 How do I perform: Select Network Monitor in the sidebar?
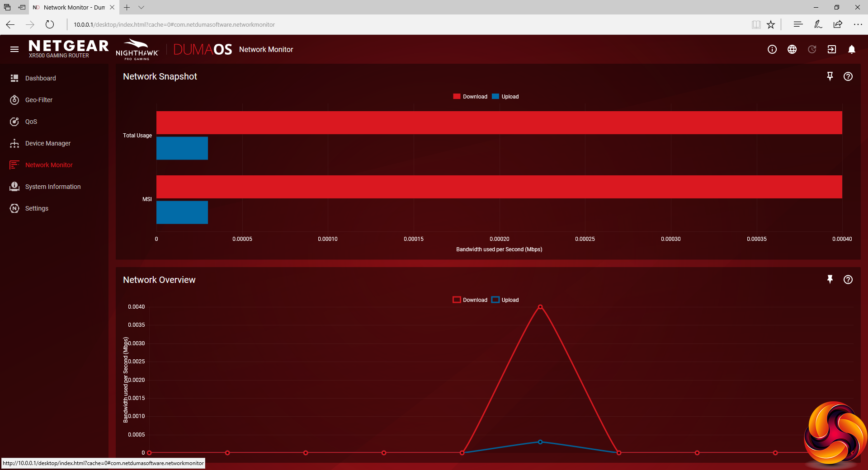tap(49, 165)
